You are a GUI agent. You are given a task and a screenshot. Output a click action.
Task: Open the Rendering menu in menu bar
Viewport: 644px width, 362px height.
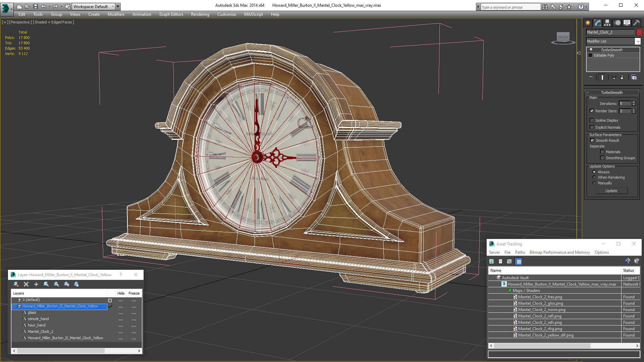tap(200, 14)
